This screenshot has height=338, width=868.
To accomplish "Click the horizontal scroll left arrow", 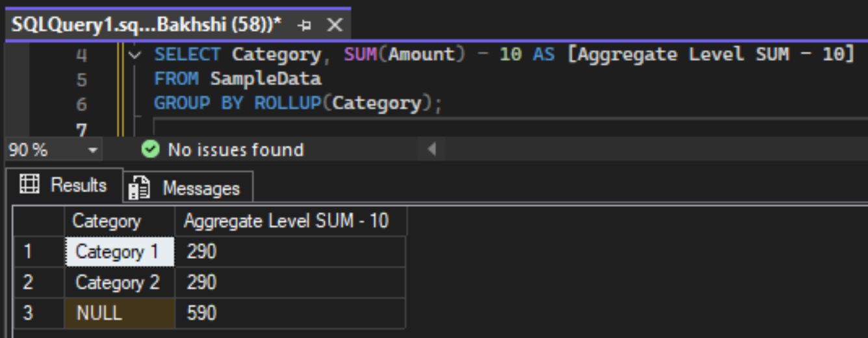I will click(x=431, y=150).
